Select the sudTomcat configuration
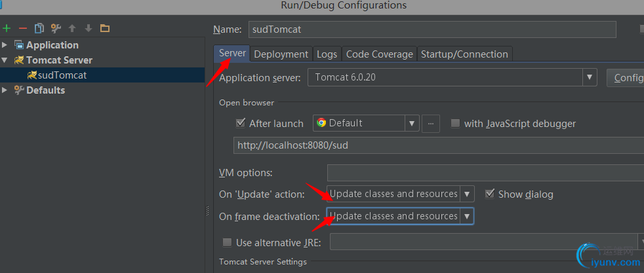This screenshot has width=644, height=273. [x=102, y=75]
